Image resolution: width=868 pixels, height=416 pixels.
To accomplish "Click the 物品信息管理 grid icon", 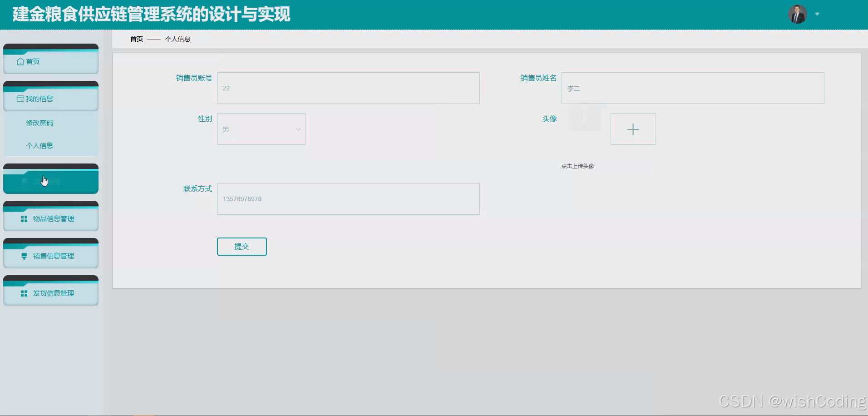I will 24,218.
